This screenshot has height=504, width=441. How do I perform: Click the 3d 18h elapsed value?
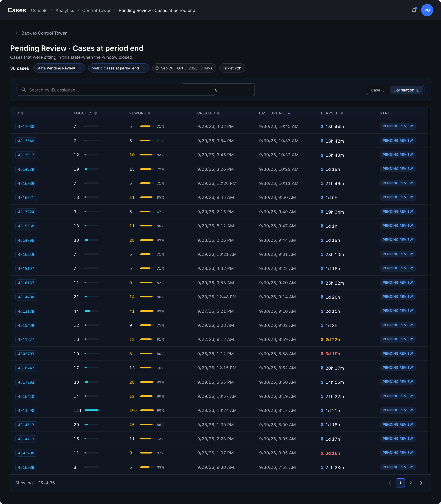(x=333, y=453)
